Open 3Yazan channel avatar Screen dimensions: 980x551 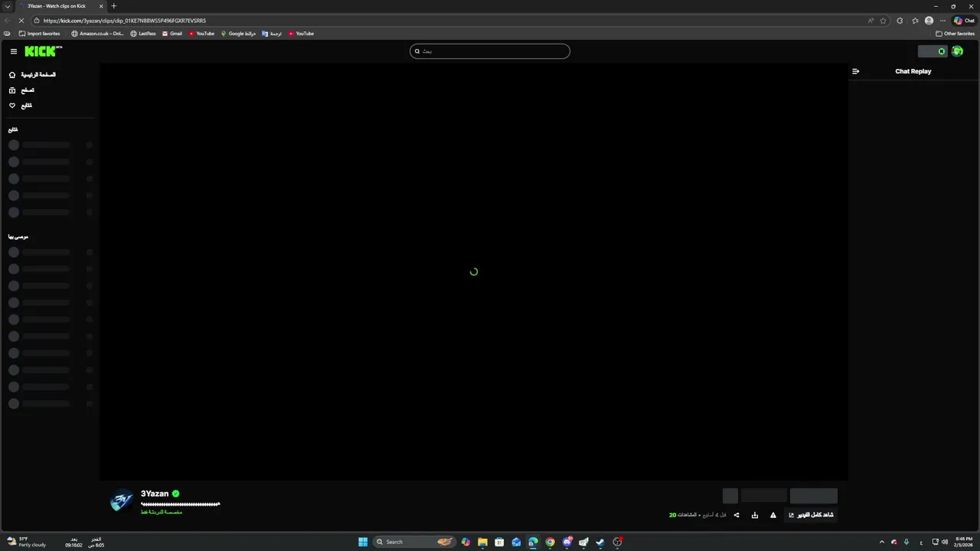pyautogui.click(x=122, y=500)
